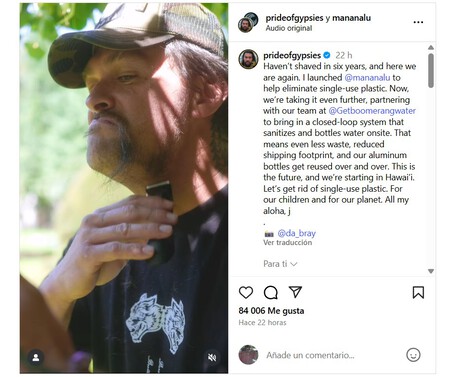450x377 pixels.
Task: Click the Audio original link
Action: [x=289, y=28]
